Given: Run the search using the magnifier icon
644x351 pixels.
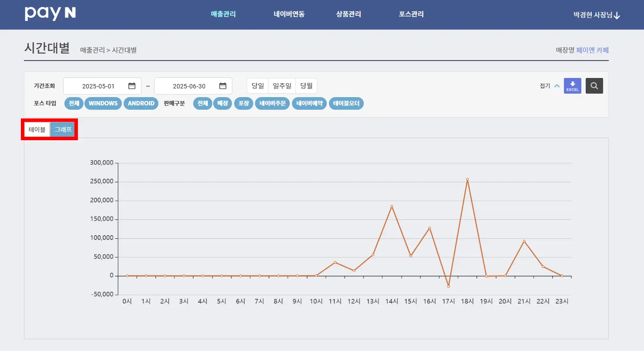Looking at the screenshot, I should [x=594, y=86].
